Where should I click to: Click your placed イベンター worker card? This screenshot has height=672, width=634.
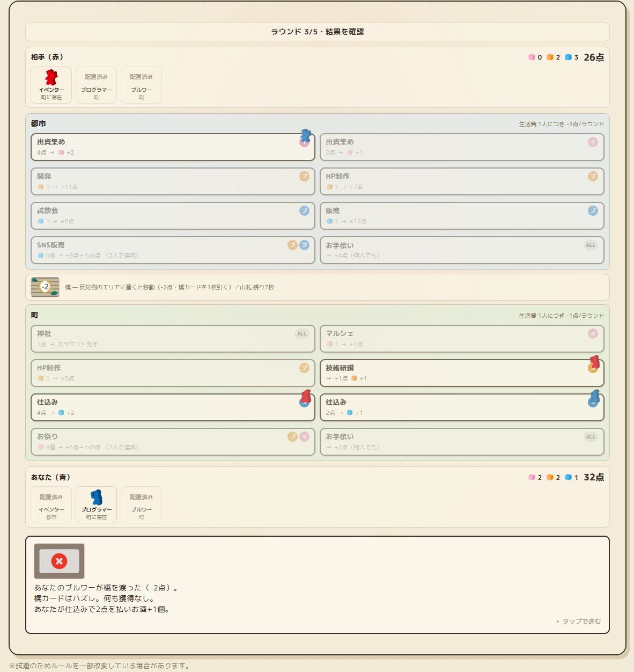point(51,505)
